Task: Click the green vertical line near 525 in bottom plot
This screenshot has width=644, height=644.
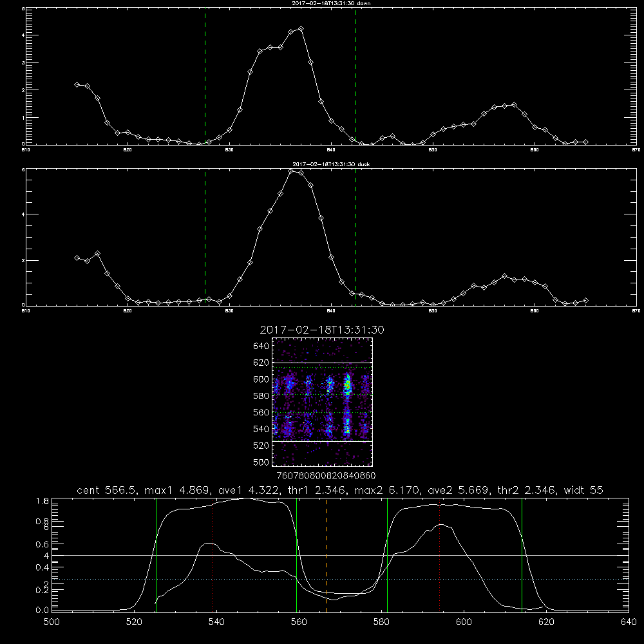Action: pos(156,555)
